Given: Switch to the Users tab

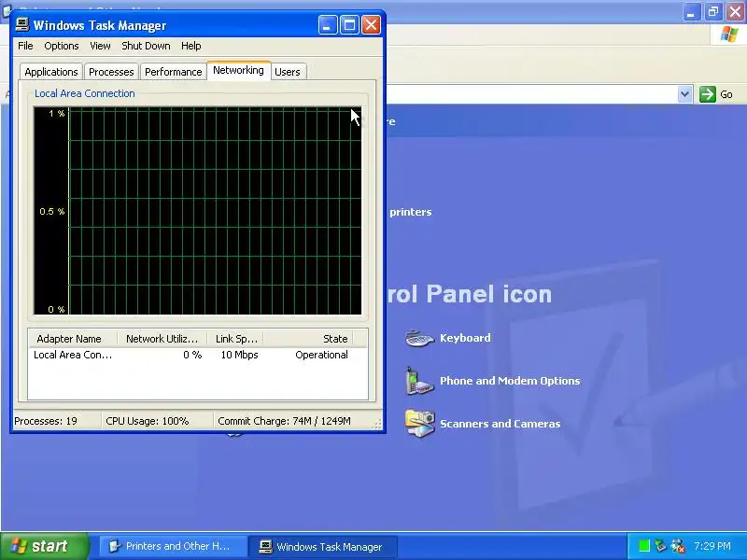Looking at the screenshot, I should (288, 72).
